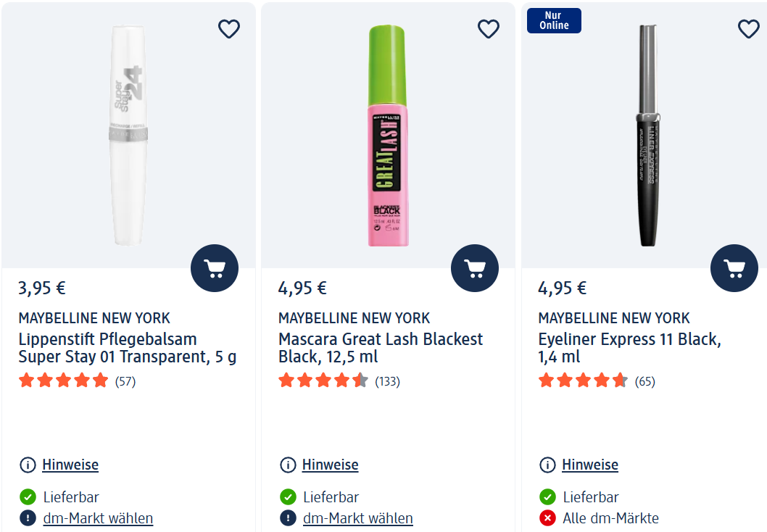Open Hinweise link for Lippenstift Pflegebalsam

click(70, 465)
